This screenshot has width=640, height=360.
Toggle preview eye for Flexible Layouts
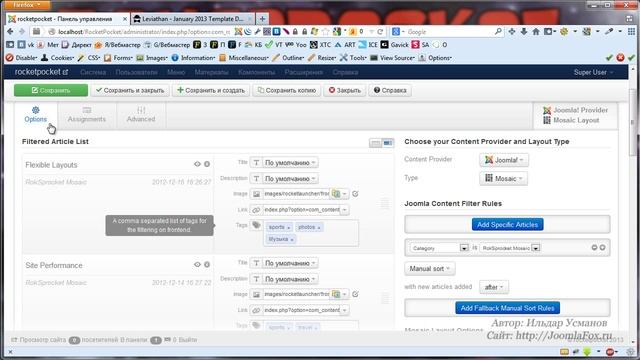pyautogui.click(x=198, y=164)
